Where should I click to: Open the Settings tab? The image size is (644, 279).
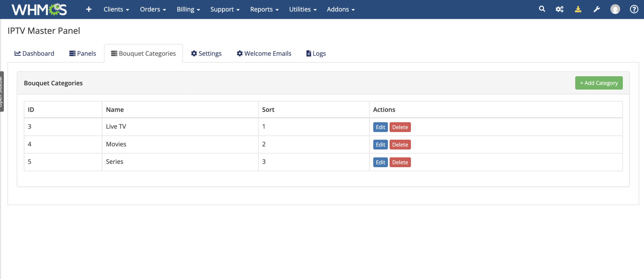click(206, 53)
